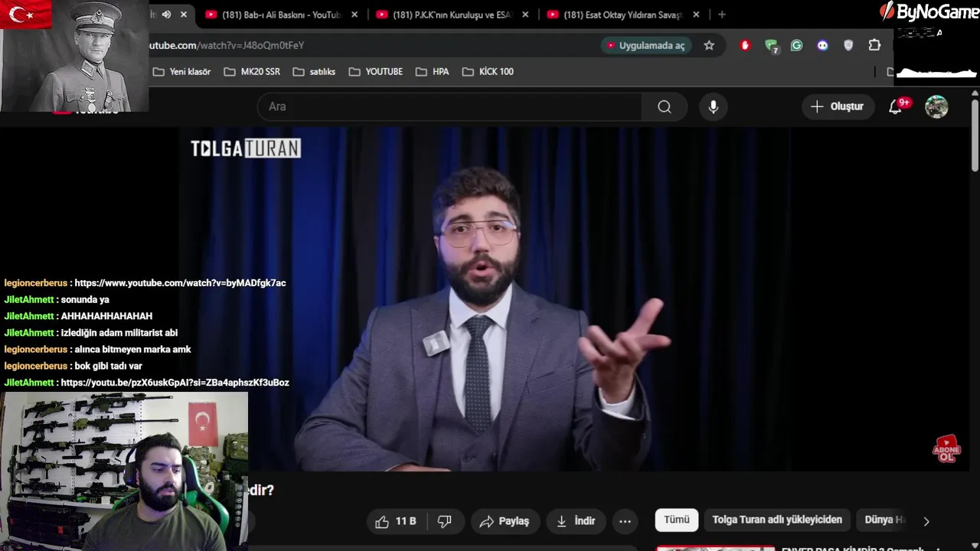Open the shield extension icon

848,45
